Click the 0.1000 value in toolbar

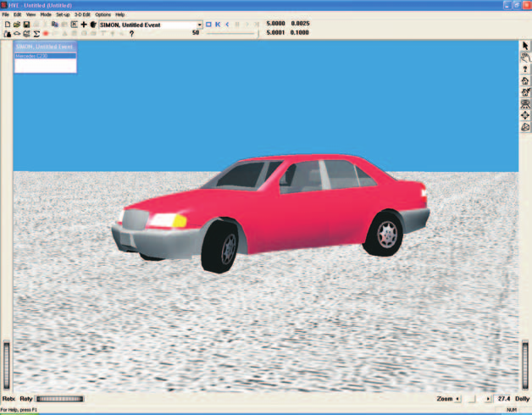(x=300, y=32)
